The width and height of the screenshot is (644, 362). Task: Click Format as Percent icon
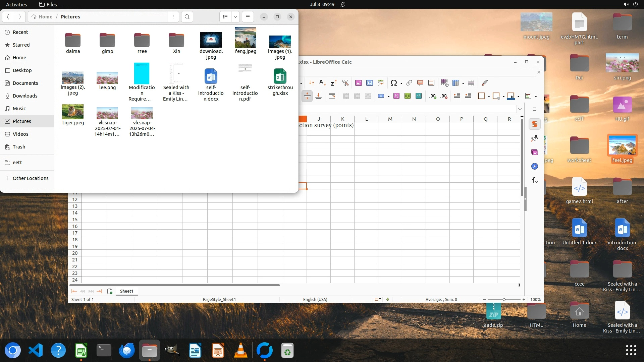coord(396,96)
